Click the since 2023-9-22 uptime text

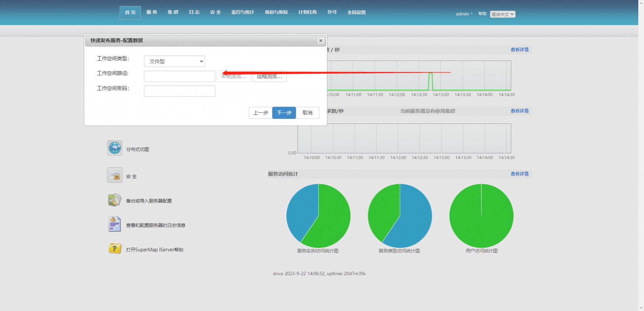pos(319,273)
